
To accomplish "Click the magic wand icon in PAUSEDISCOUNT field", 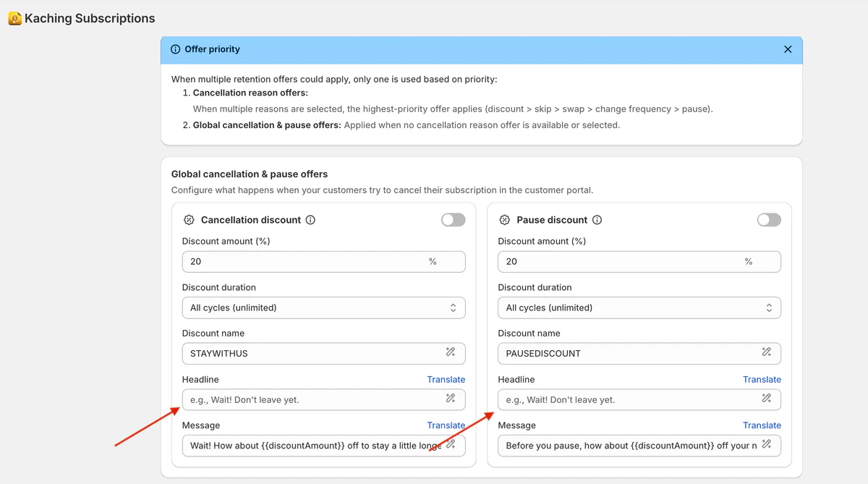I will click(x=767, y=352).
